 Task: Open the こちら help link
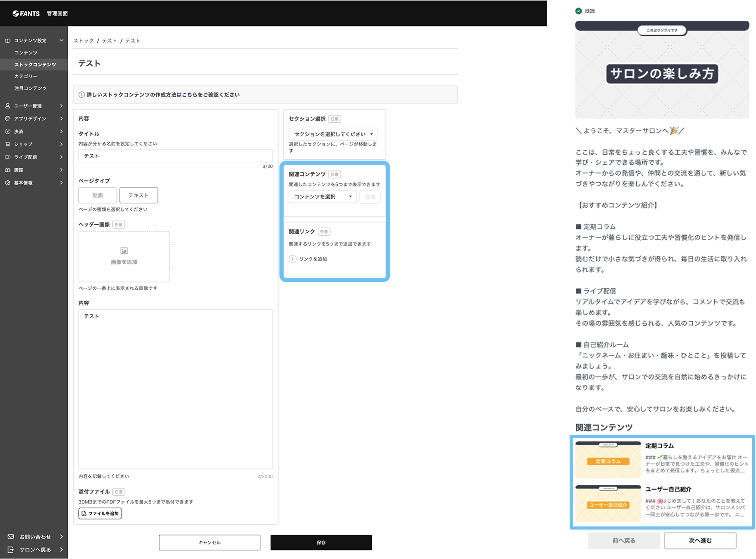click(189, 95)
